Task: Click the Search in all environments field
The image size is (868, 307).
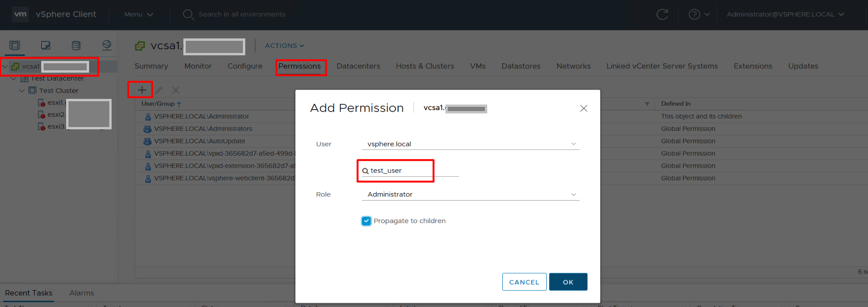Action: coord(242,15)
